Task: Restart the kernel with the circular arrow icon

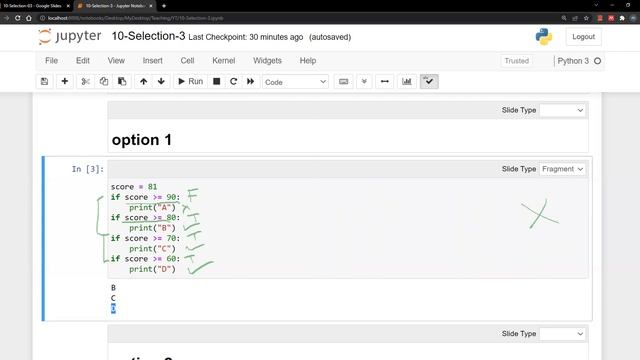Action: pyautogui.click(x=233, y=81)
